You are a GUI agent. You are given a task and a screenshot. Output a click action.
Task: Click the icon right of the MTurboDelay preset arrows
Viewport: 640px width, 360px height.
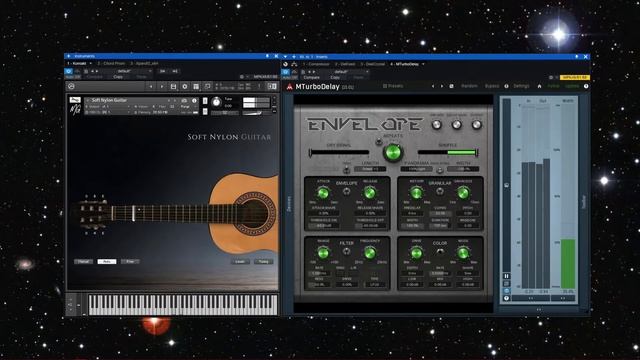tap(451, 86)
